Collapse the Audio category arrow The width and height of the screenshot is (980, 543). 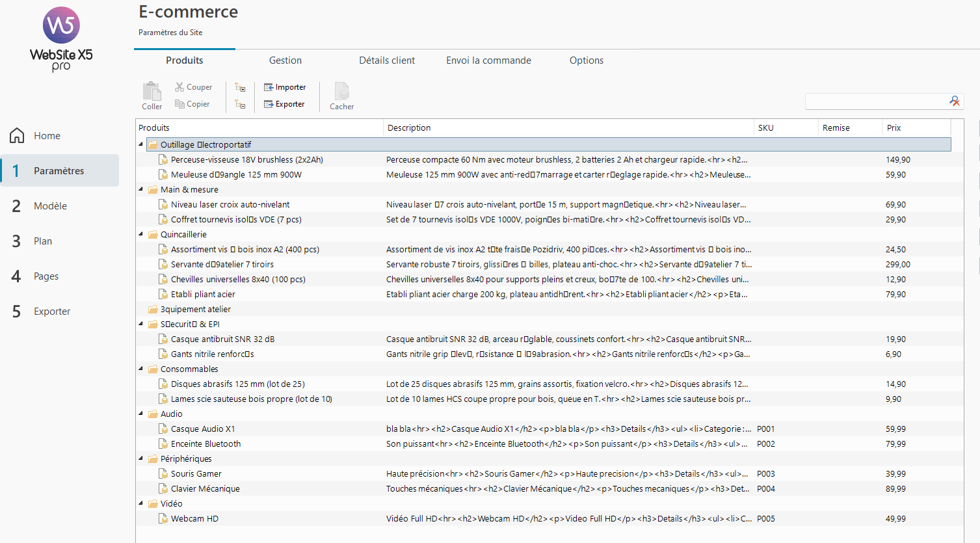click(141, 414)
